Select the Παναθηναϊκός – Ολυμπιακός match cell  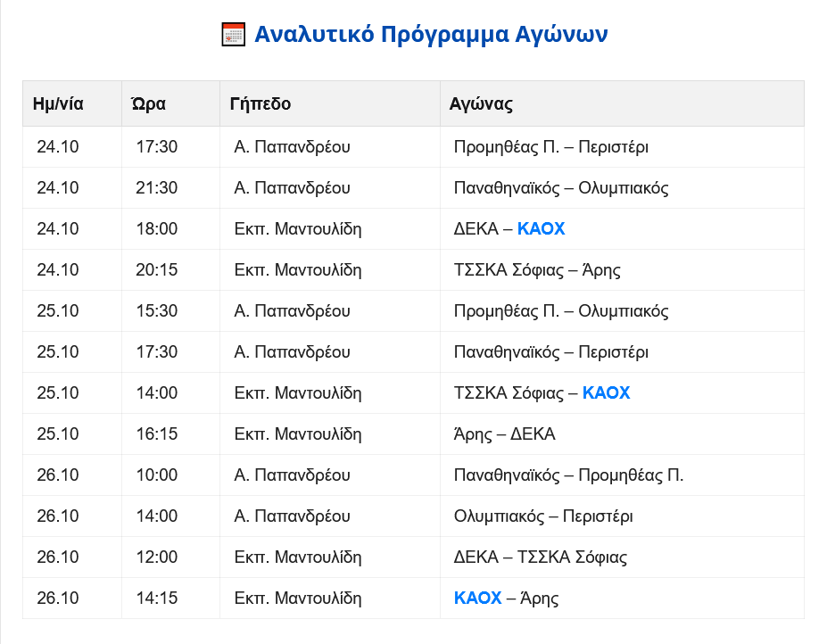(x=560, y=188)
